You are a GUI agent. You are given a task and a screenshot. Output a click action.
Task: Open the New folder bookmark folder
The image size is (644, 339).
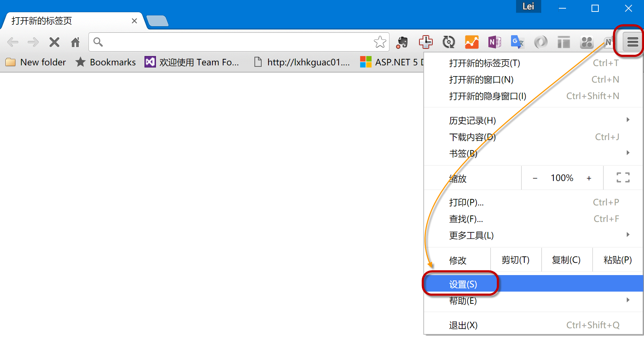coord(36,62)
